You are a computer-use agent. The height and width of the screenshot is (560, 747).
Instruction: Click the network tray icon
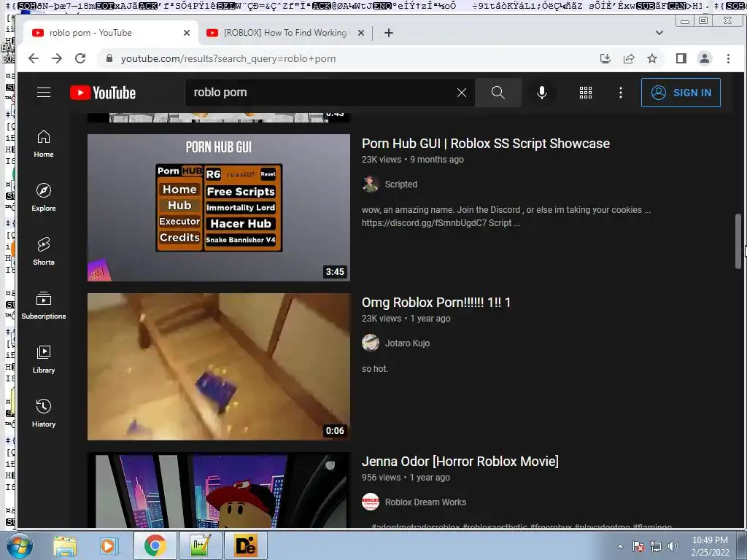656,546
